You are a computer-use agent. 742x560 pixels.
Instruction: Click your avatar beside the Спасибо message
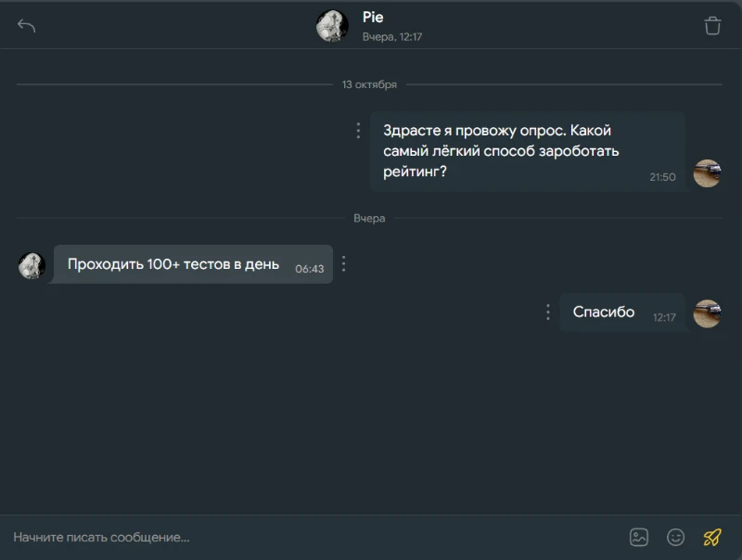pyautogui.click(x=708, y=313)
